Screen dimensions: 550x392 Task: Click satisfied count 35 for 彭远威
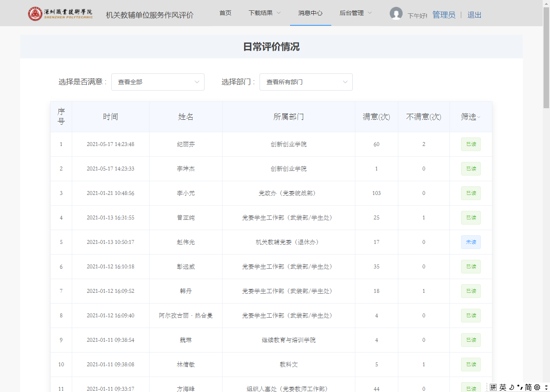coord(376,267)
